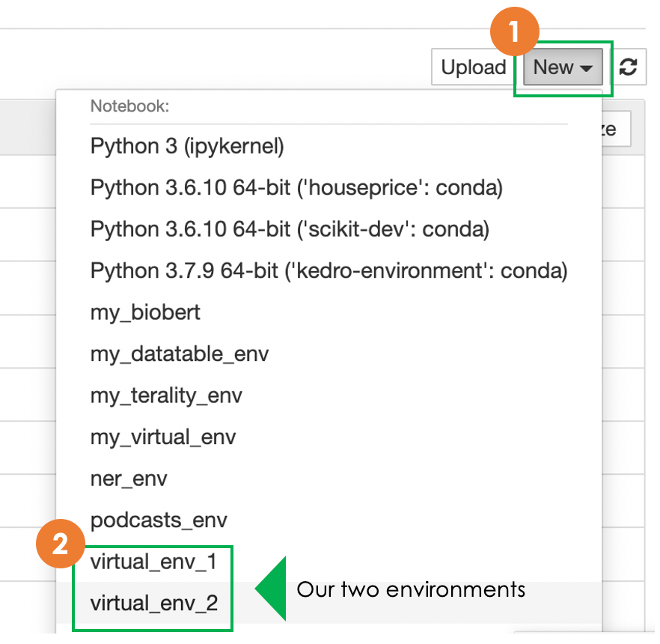Select my_biobert environment

tap(144, 312)
